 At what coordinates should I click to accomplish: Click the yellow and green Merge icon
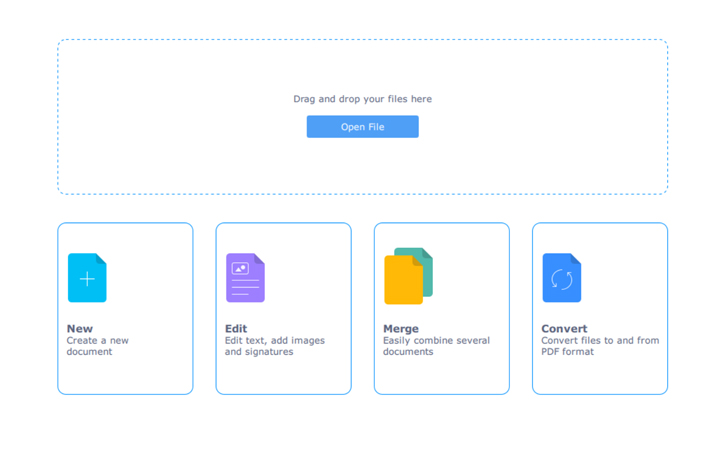tap(408, 276)
